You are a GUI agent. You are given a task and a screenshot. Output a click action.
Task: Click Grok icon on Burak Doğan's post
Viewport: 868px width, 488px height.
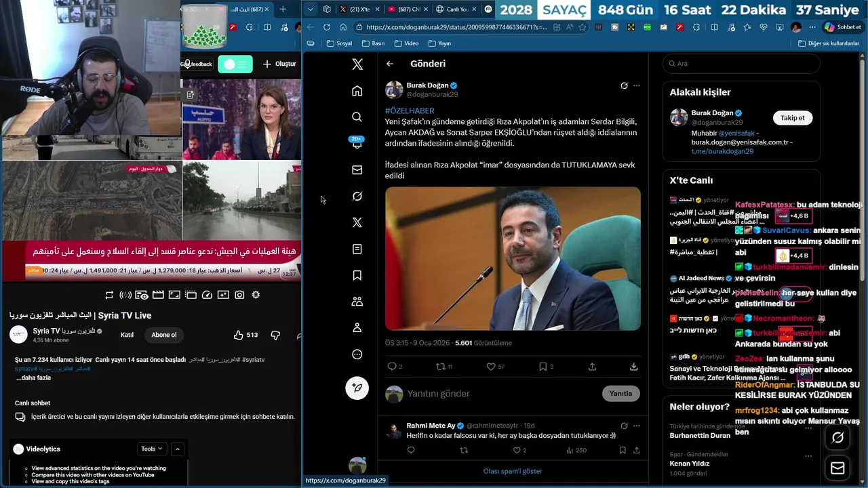624,86
